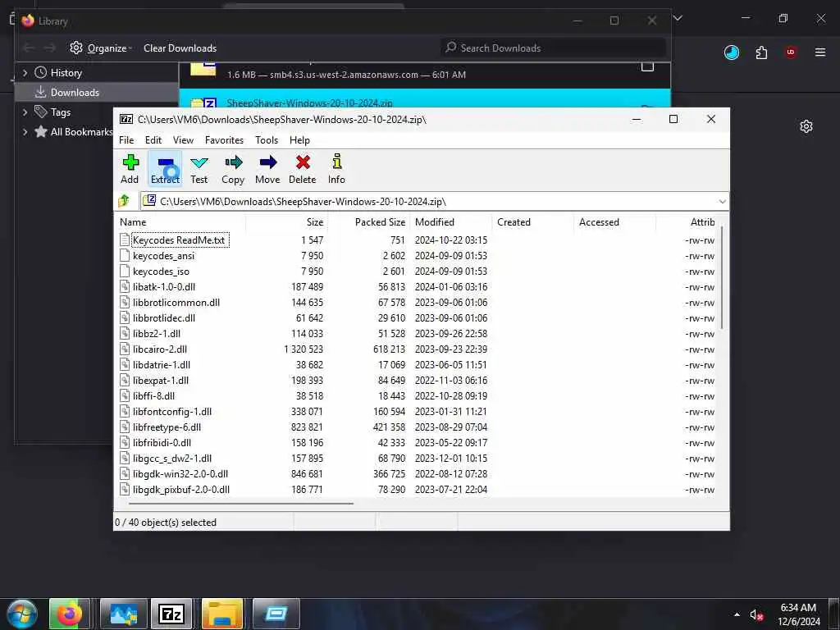Select libbz2-1.dll file
Screen dimensions: 840x630
click(157, 333)
